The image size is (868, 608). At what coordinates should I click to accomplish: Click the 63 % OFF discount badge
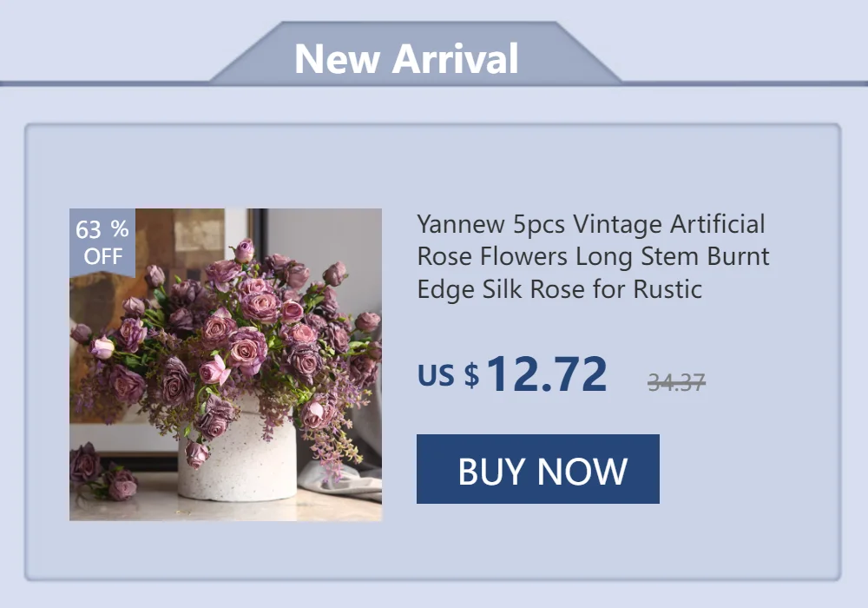click(x=102, y=242)
